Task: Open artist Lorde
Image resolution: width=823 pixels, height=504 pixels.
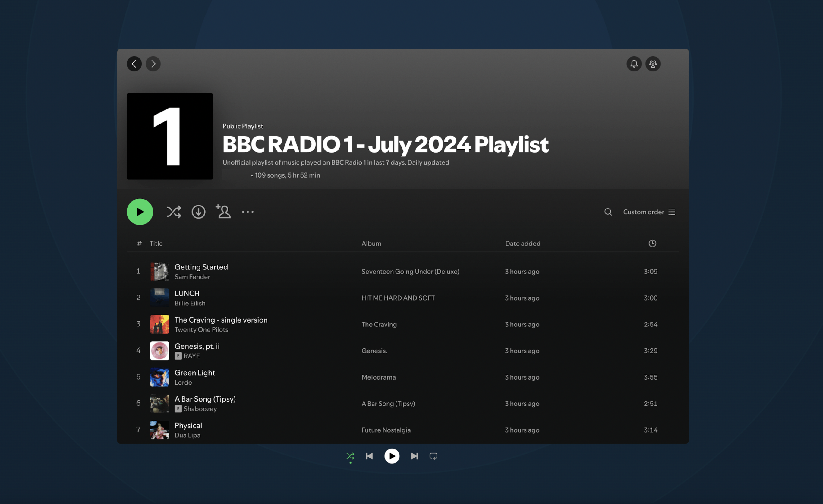Action: 183,383
